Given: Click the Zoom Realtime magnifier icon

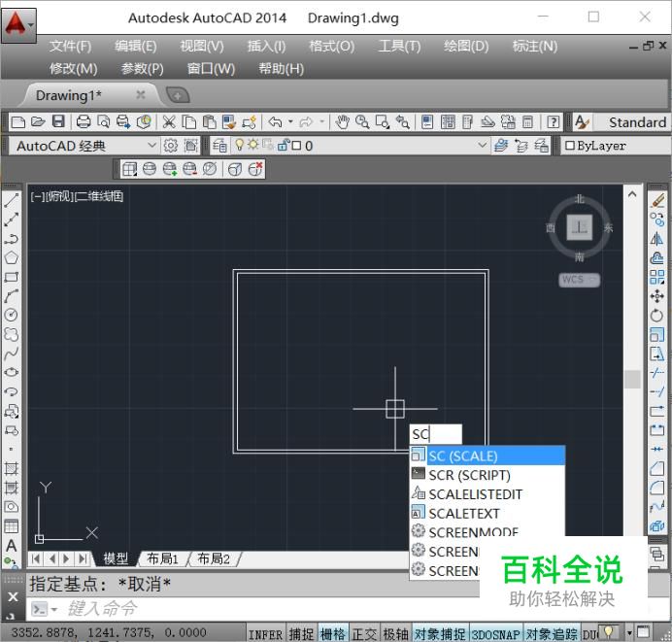Looking at the screenshot, I should (x=362, y=122).
